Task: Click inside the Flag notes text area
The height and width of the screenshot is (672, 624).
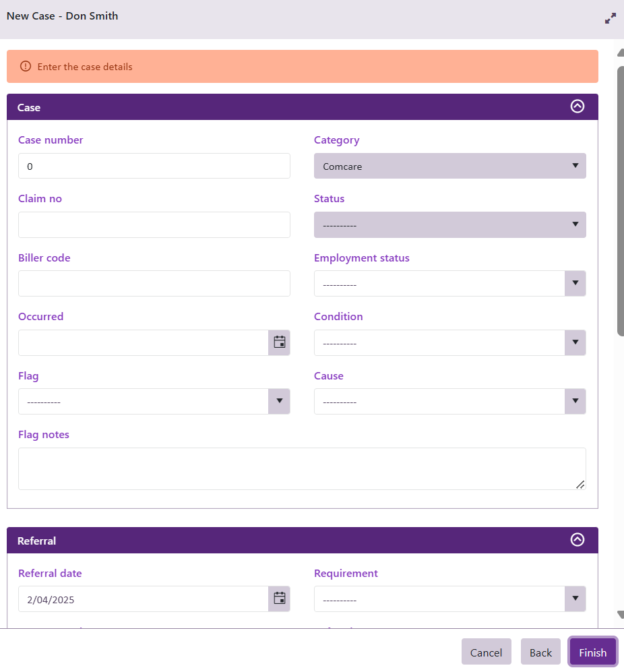Action: coord(301,468)
